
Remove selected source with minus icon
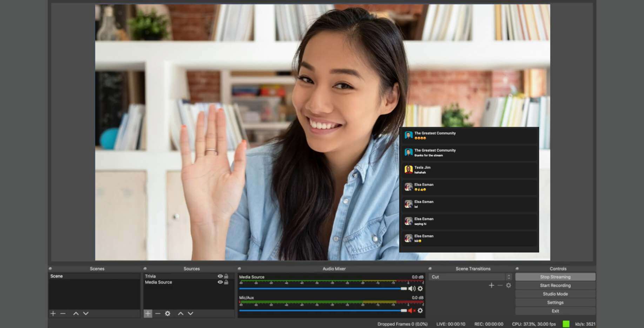[x=158, y=313]
